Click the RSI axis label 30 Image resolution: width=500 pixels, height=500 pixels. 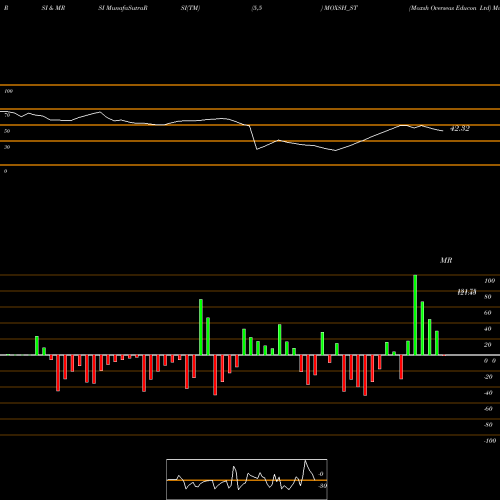(x=7, y=147)
